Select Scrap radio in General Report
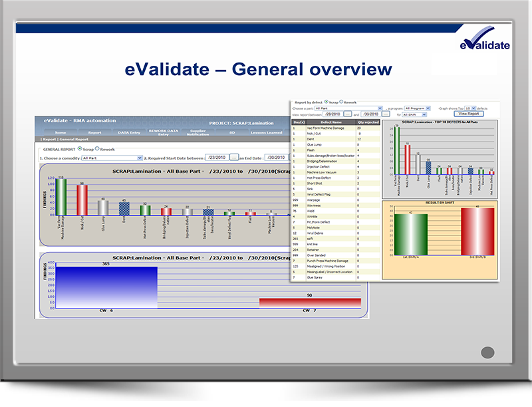The width and height of the screenshot is (532, 407). click(x=80, y=148)
